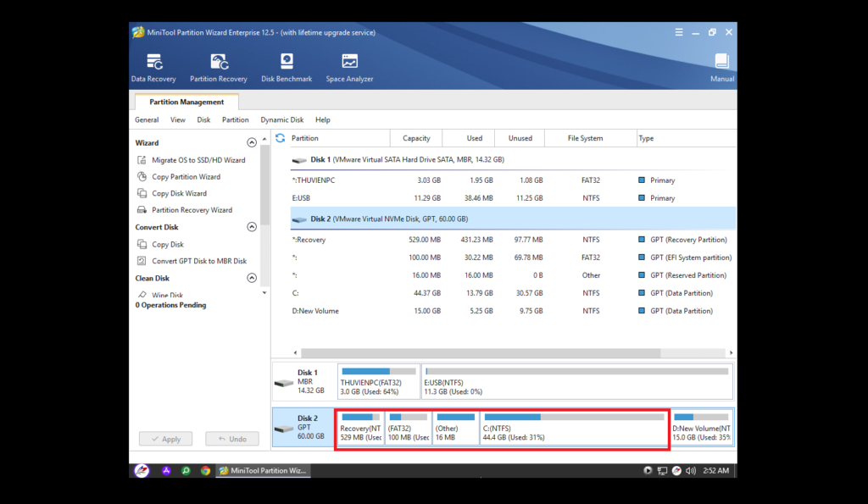Open the hamburger menu in title bar

pos(679,32)
